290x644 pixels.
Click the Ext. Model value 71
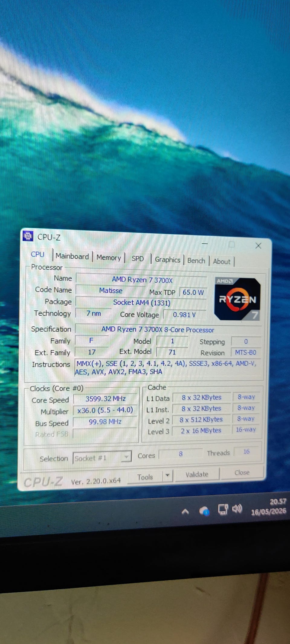(172, 352)
